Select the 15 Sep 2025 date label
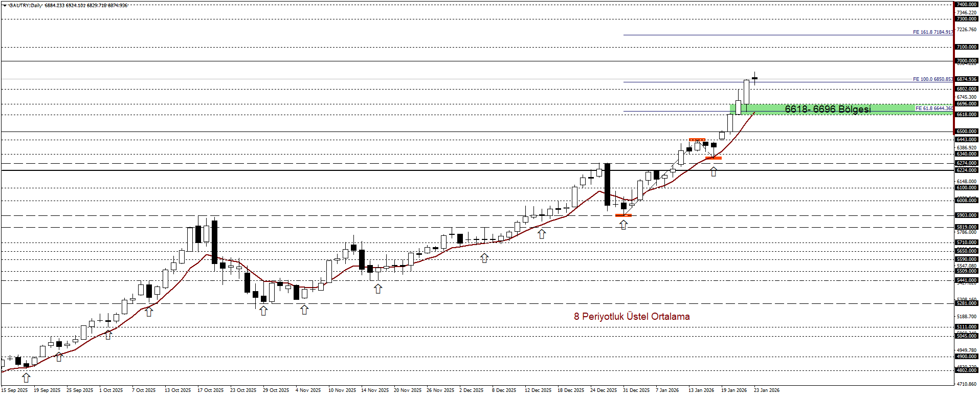 (15, 390)
